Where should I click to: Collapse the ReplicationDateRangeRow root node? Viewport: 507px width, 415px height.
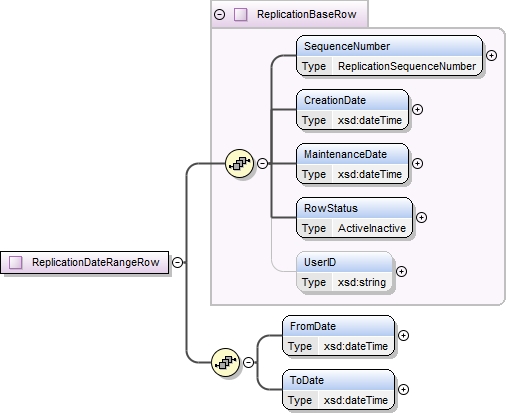[178, 262]
